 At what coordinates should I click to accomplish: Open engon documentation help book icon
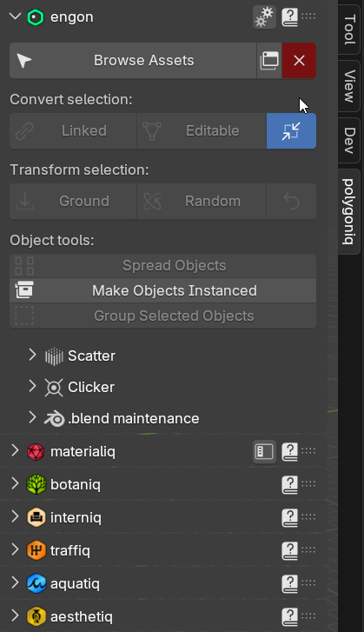click(x=289, y=17)
